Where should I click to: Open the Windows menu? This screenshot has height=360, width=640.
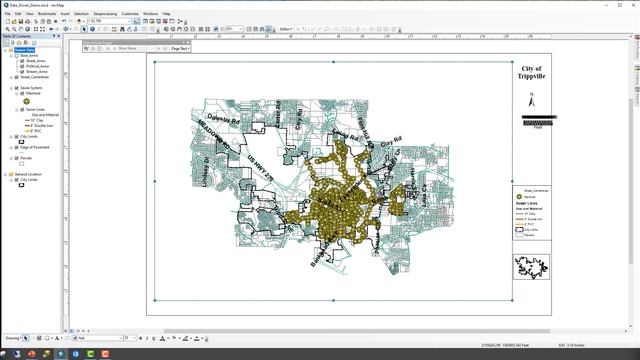pyautogui.click(x=151, y=14)
